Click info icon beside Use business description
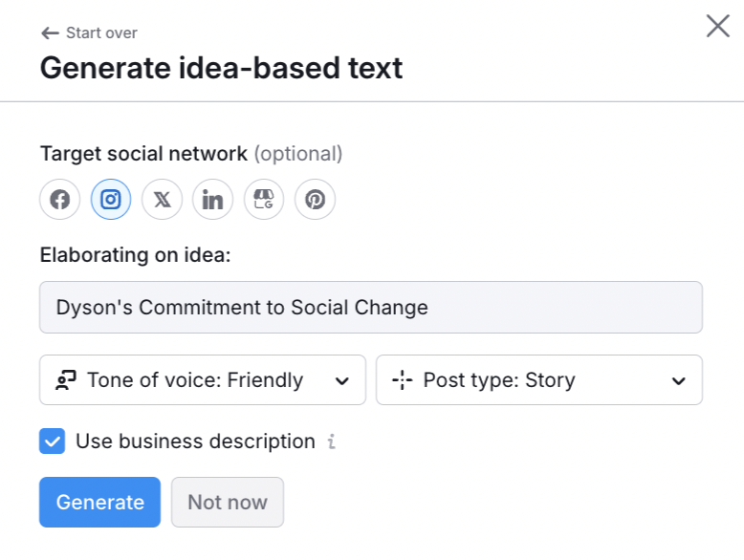The width and height of the screenshot is (744, 560). coord(331,442)
